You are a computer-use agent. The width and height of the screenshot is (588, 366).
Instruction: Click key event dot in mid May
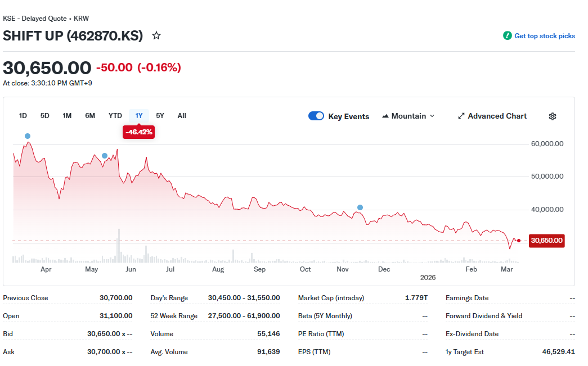point(105,156)
